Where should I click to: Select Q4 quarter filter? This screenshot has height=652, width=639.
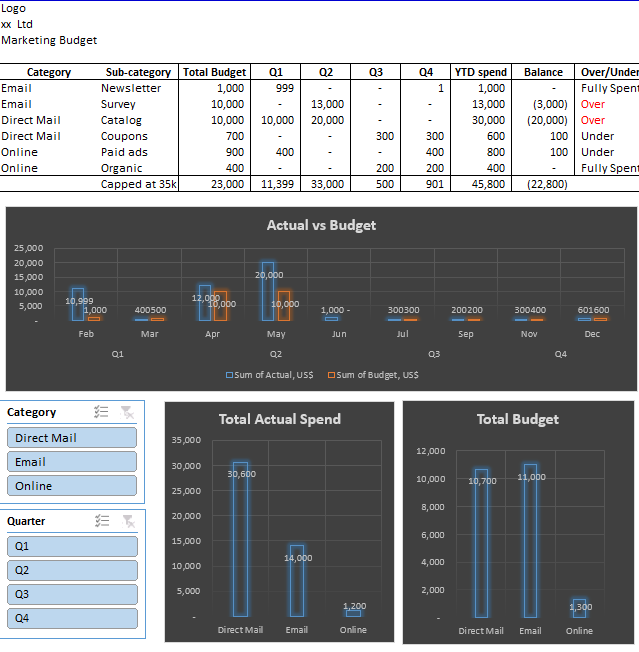(x=72, y=618)
